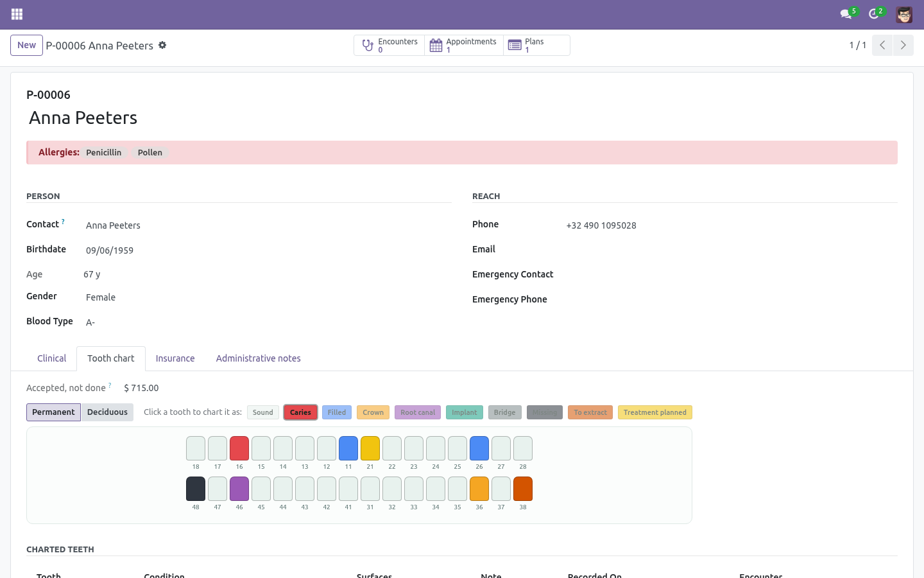The height and width of the screenshot is (578, 924).
Task: Choose Sound condition chip
Action: point(263,412)
